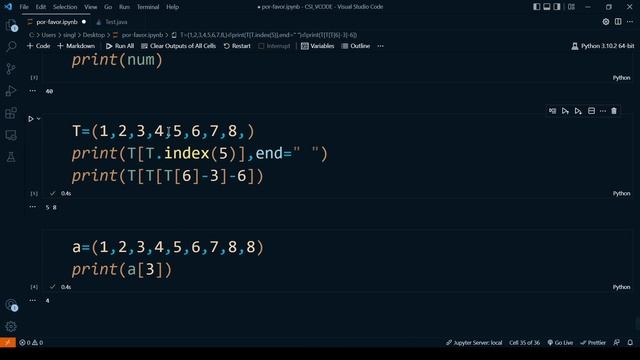Screen dimensions: 640x360
Task: Open notebook settings gear near editor tabs
Action: pyautogui.click(x=606, y=22)
